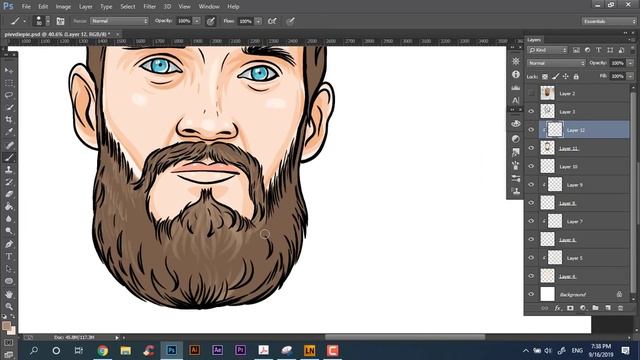This screenshot has width=640, height=360.
Task: Select the Eyedropper tool
Action: (x=9, y=132)
